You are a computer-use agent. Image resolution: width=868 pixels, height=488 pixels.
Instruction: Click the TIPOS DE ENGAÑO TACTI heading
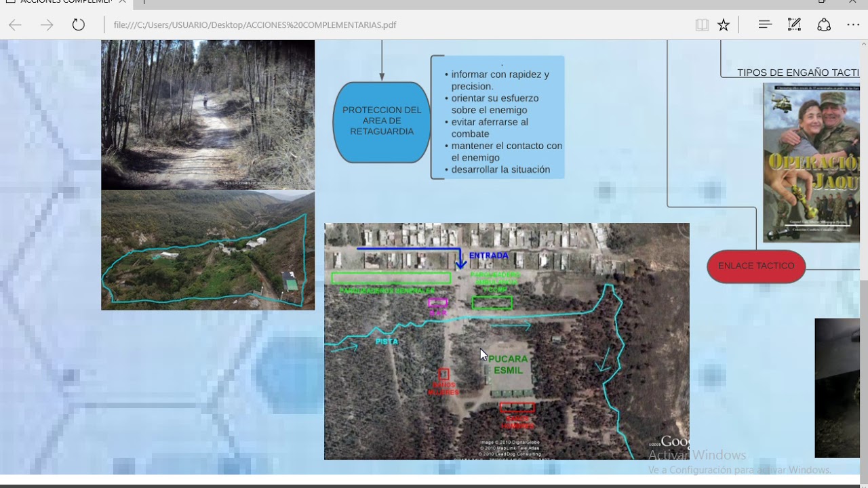[x=798, y=73]
